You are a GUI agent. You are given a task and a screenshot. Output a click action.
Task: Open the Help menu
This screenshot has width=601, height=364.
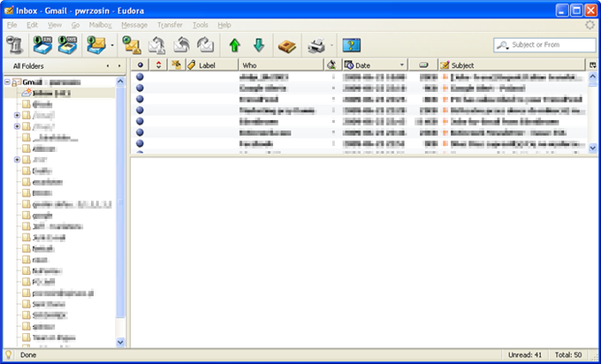224,25
